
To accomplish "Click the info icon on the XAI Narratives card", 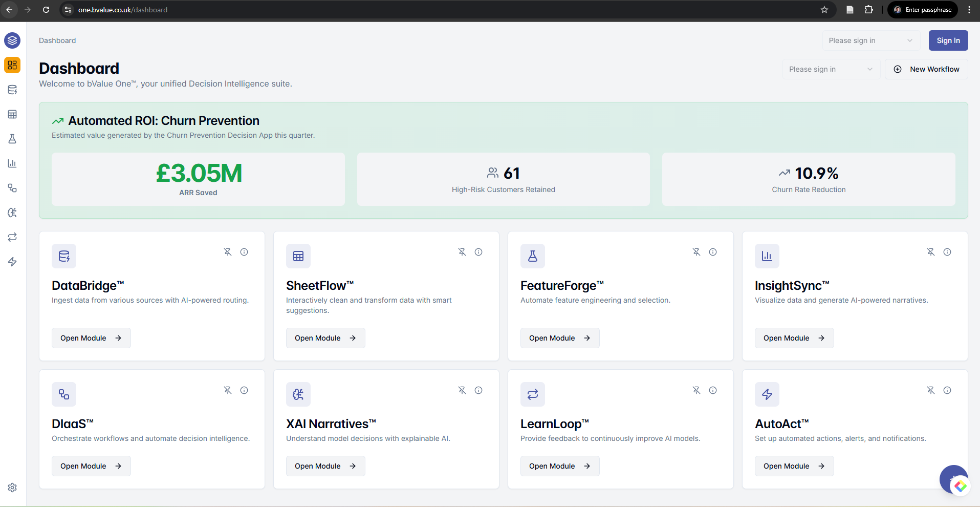I will point(478,390).
